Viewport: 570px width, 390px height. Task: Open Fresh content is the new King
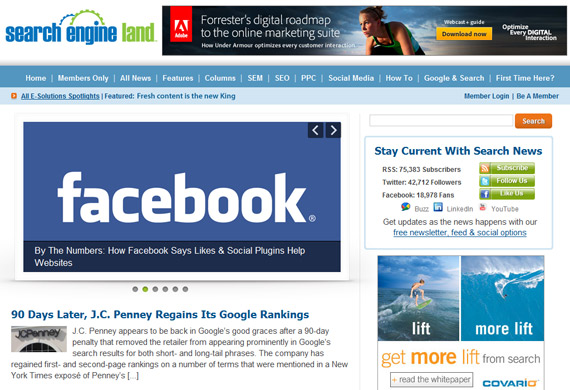click(x=186, y=96)
